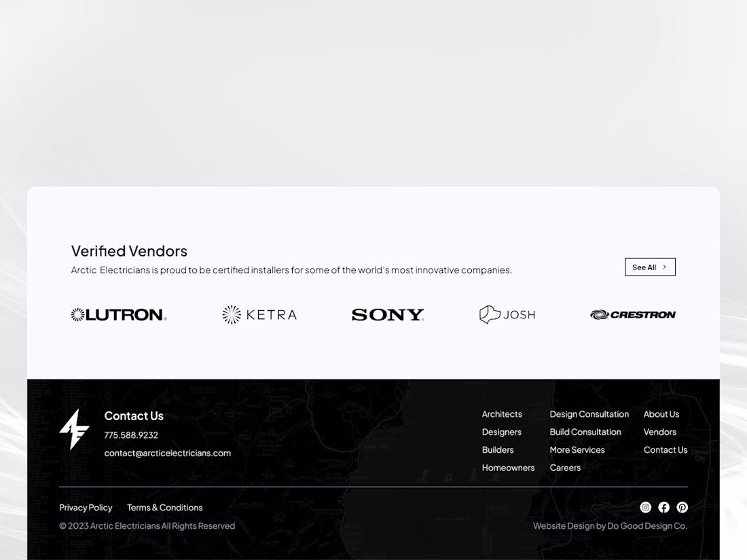Screen dimensions: 747x560
Task: Click the contact@arcticelectricians.com email address
Action: 168,453
